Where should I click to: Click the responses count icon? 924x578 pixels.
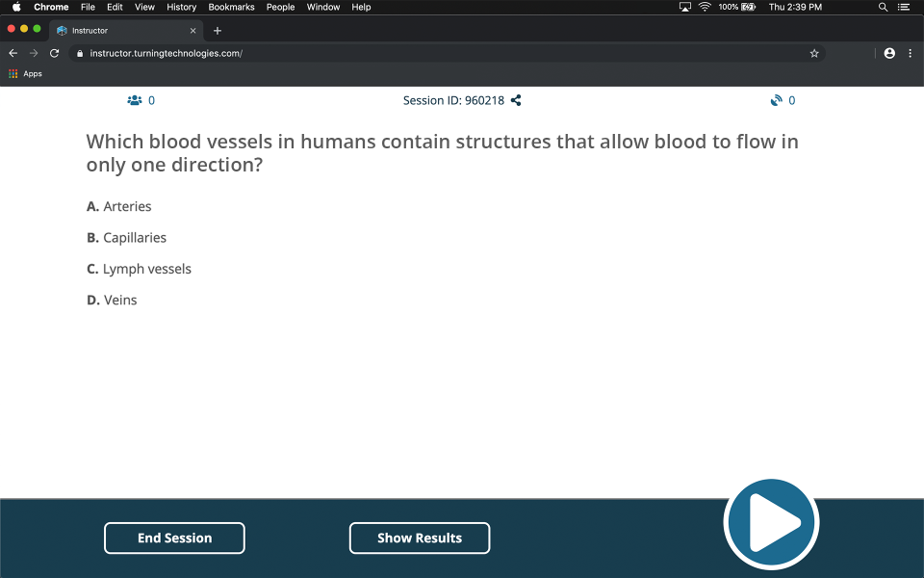pos(776,100)
